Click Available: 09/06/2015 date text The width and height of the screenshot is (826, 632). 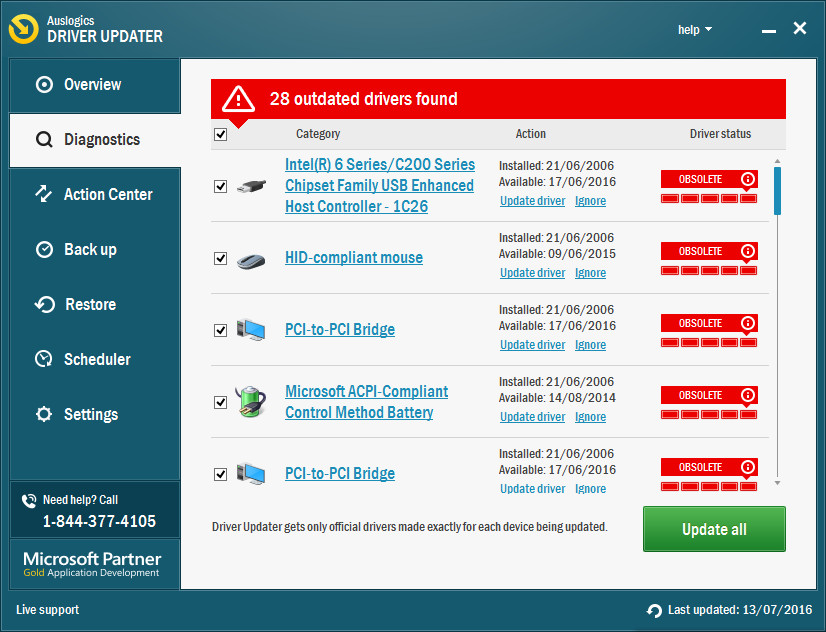(557, 254)
